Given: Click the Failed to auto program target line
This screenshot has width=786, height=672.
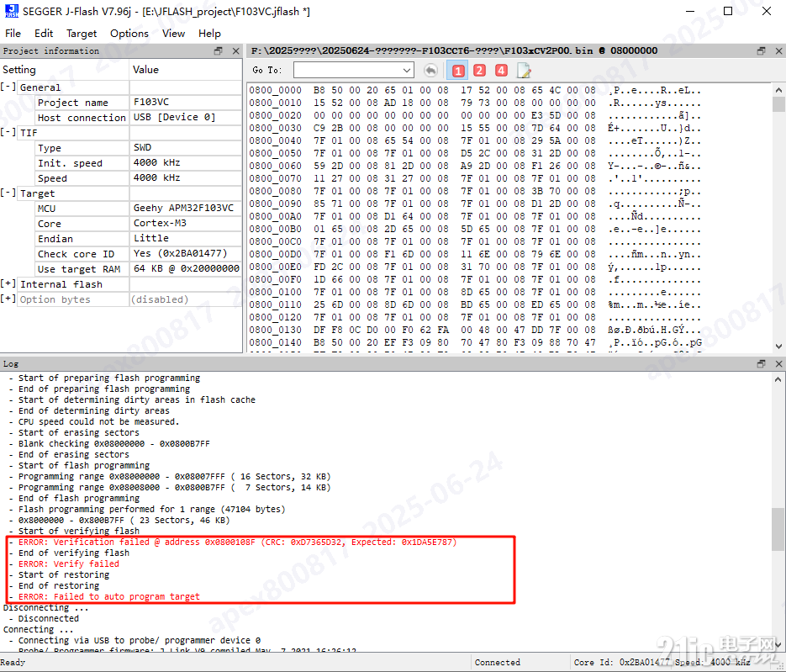Looking at the screenshot, I should 108,597.
